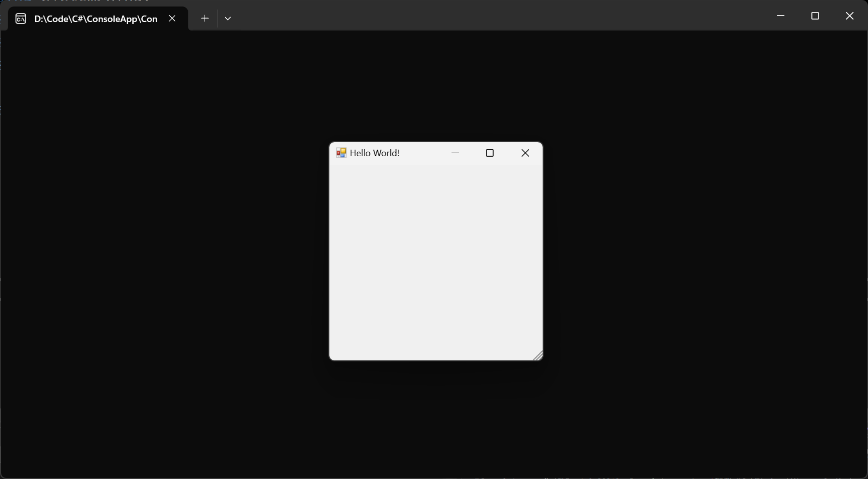The image size is (868, 479).
Task: Select the D:\Code\C#\ConsoleApp terminal tab
Action: pos(98,19)
